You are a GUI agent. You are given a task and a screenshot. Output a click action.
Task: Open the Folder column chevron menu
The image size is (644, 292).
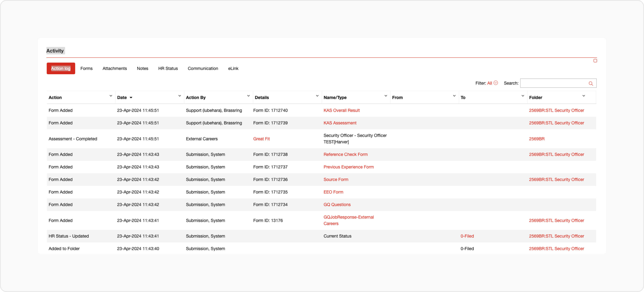click(x=583, y=96)
